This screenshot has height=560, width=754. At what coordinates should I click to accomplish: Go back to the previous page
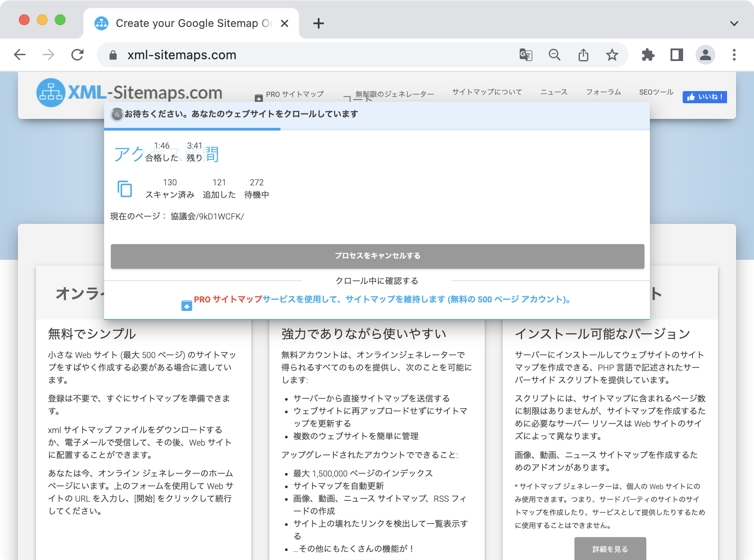click(x=20, y=55)
